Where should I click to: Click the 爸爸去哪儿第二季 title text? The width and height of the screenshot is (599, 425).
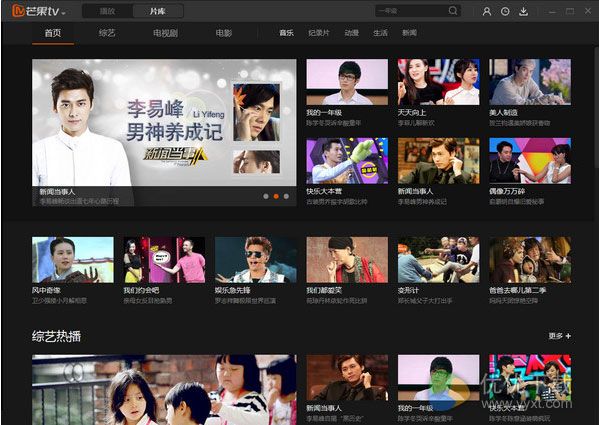coord(518,290)
